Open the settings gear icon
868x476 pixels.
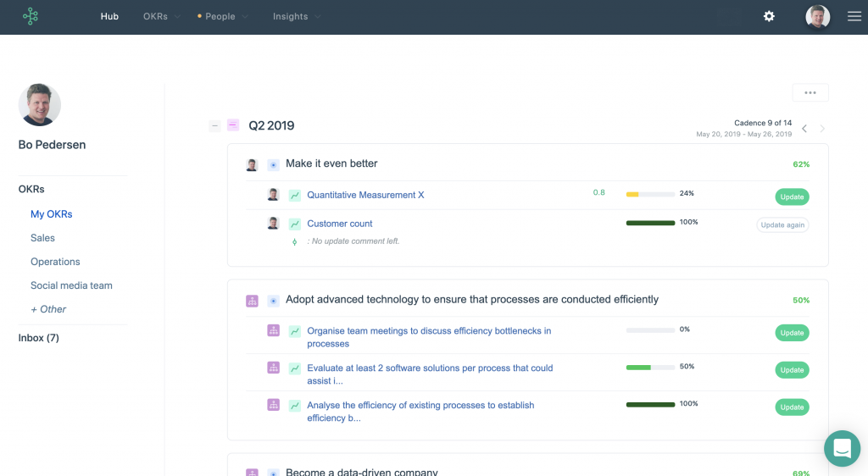[769, 16]
